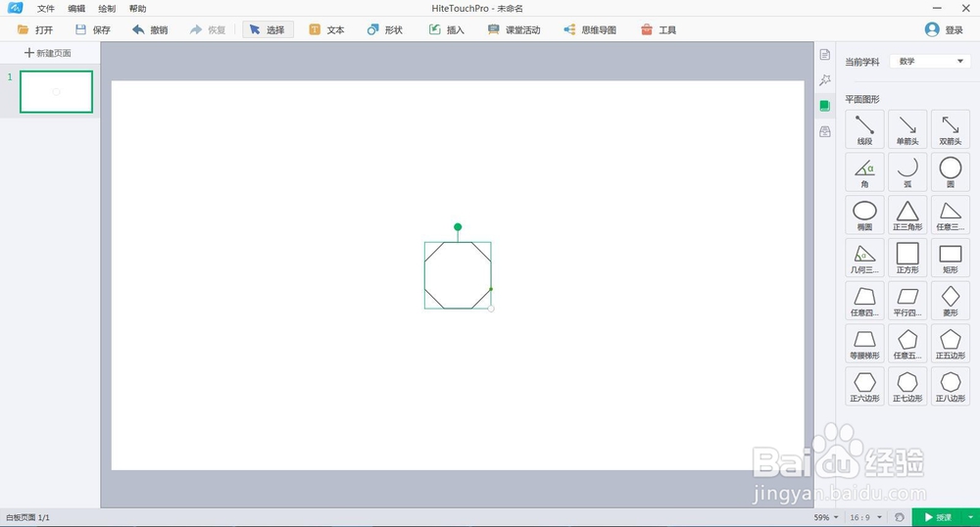Click 打开 in the toolbar
This screenshot has width=980, height=527.
pos(35,30)
